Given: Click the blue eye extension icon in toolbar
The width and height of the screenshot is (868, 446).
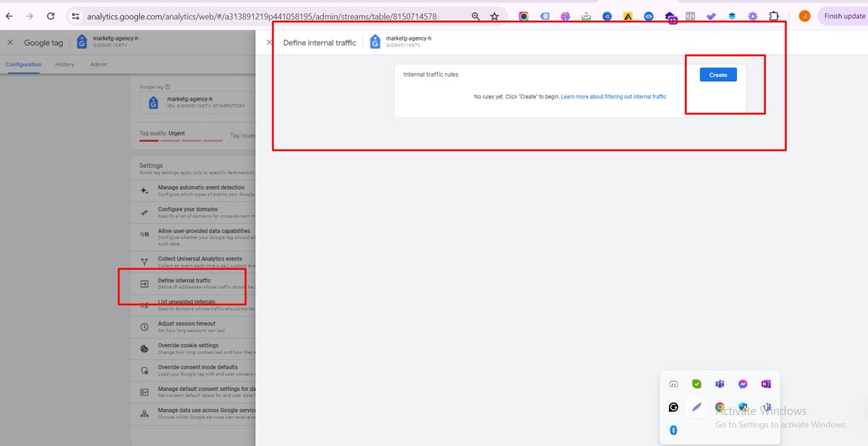Looking at the screenshot, I should (x=649, y=16).
